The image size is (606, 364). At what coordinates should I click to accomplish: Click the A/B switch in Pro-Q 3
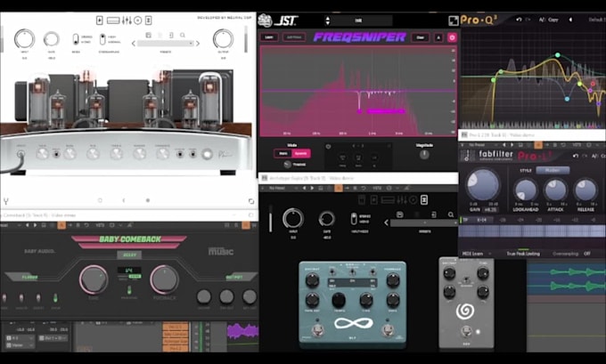click(542, 20)
